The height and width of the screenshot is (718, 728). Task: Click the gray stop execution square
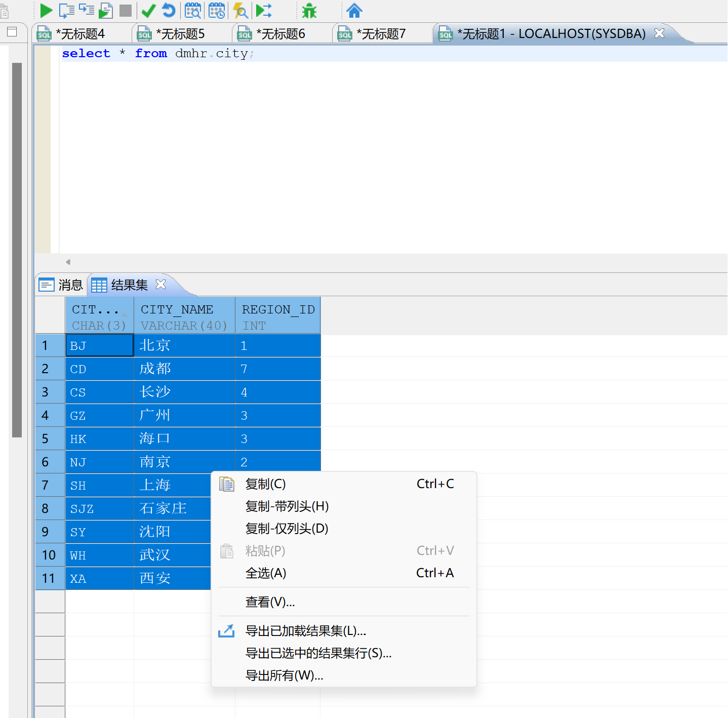[x=126, y=11]
